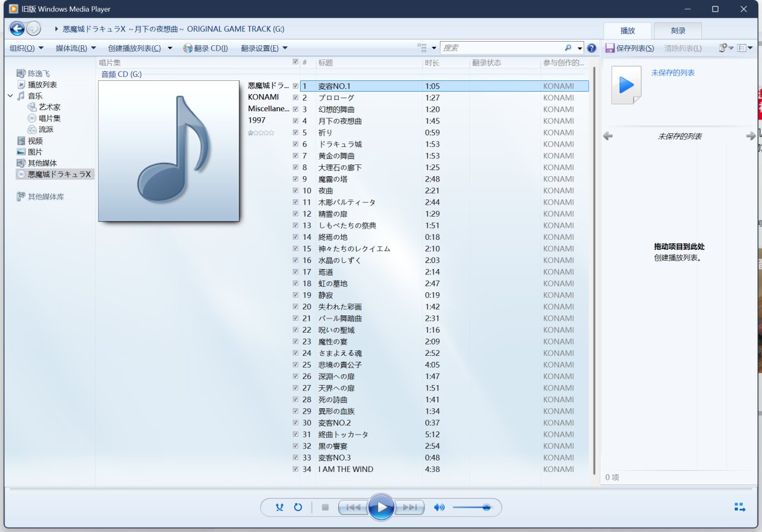The image size is (762, 532).
Task: Click the greyed Forward navigation arrow
Action: (34, 28)
